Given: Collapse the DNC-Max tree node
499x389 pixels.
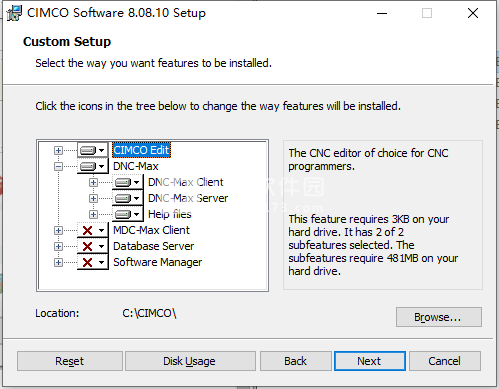Looking at the screenshot, I should pos(58,166).
